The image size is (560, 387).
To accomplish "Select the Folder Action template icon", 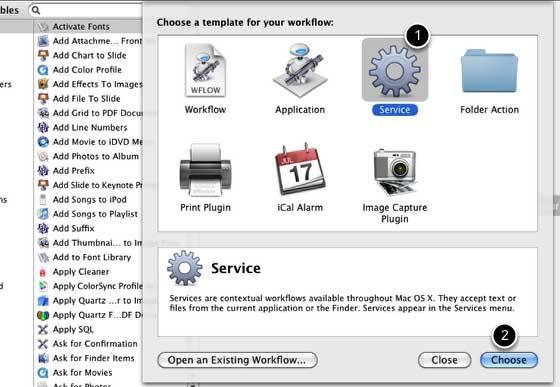I will pos(489,71).
